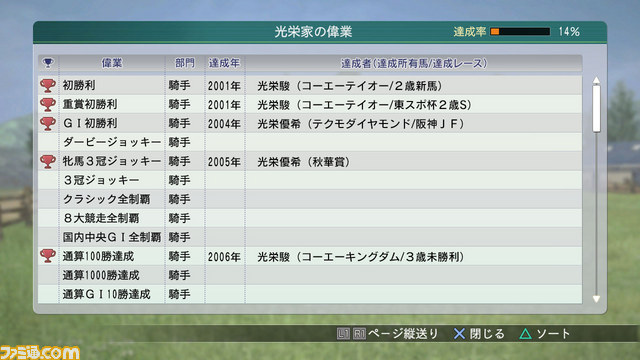Viewport: 640px width, 360px height.
Task: Select the ダービージョッキー row name
Action: [x=112, y=142]
